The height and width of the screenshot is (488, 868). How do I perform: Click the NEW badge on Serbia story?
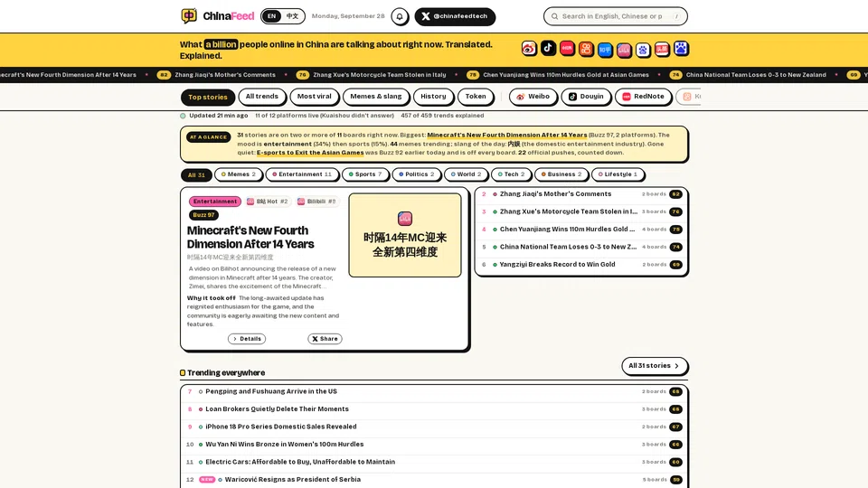(x=207, y=480)
